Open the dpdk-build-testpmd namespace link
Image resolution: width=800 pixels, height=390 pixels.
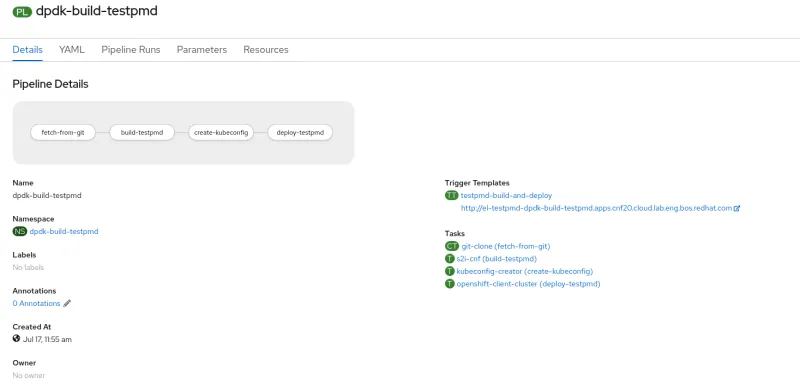(64, 231)
